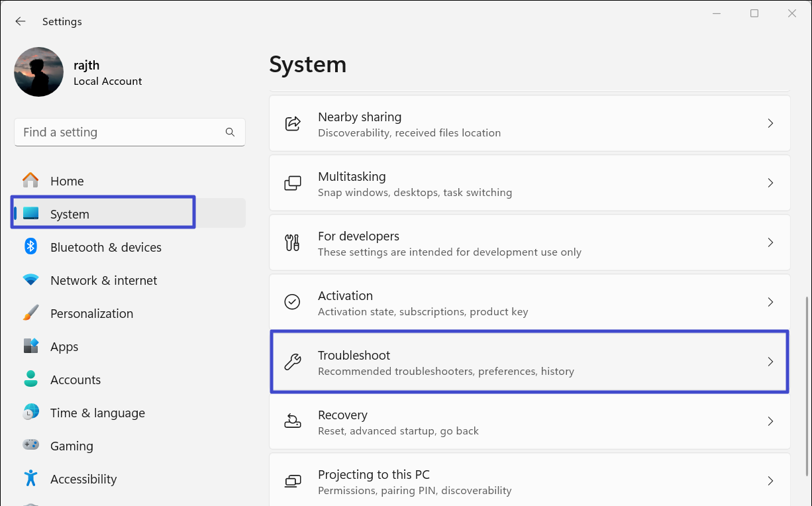The image size is (812, 506).
Task: Expand the Troubleshoot row chevron
Action: pyautogui.click(x=770, y=362)
